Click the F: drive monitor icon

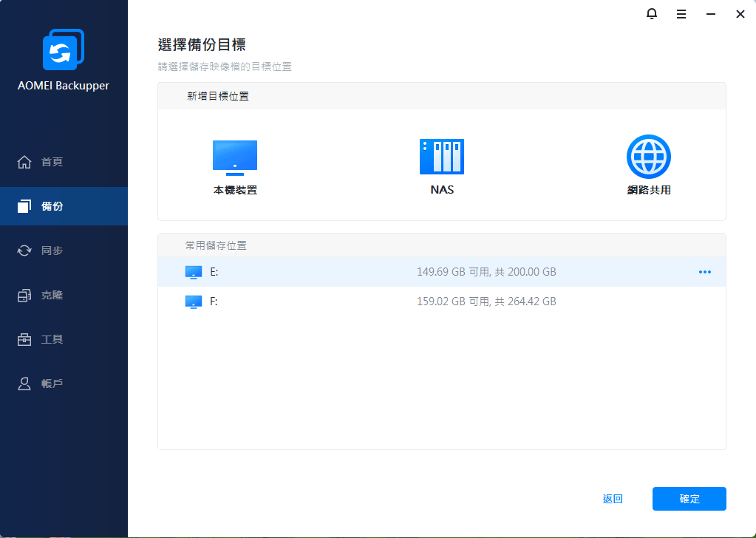(x=194, y=302)
